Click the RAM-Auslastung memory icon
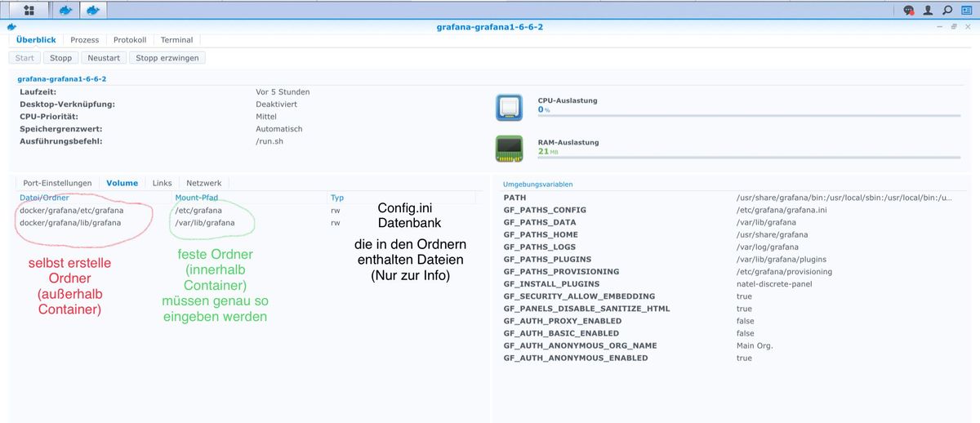The image size is (980, 423). click(509, 149)
